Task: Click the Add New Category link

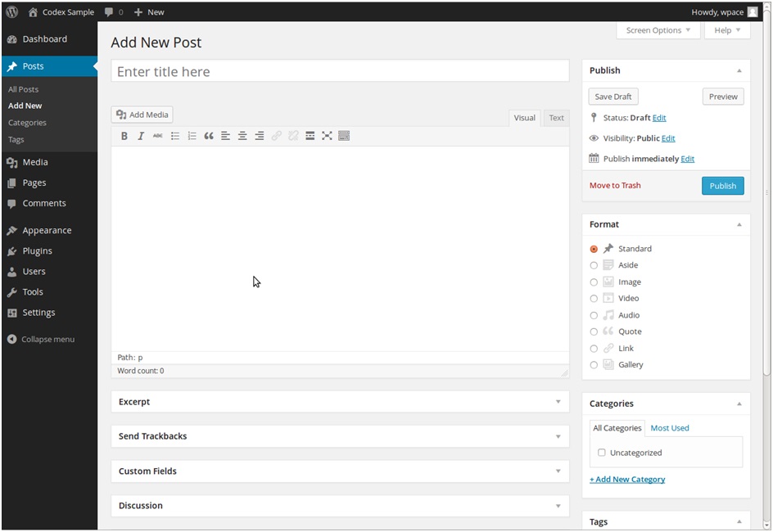Action: 627,480
